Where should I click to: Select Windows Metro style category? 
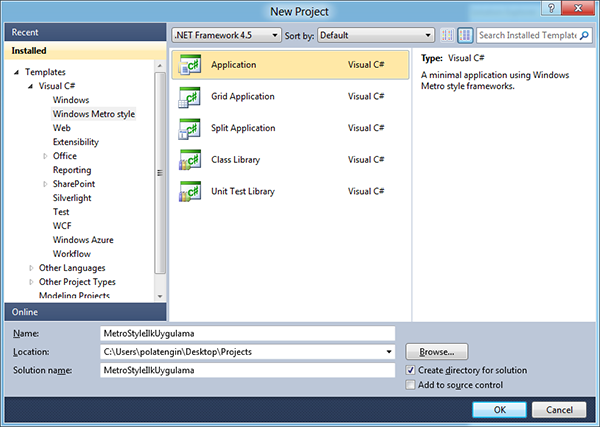94,114
